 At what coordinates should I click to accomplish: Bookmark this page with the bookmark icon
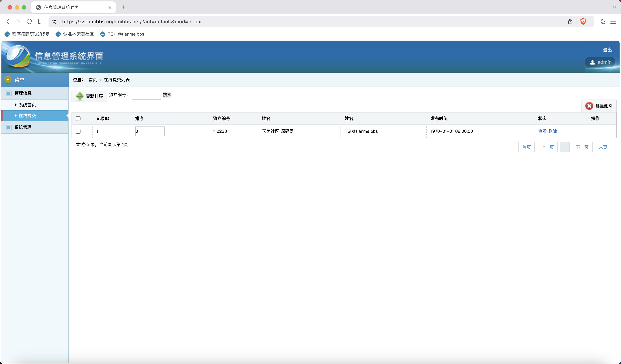click(x=40, y=22)
